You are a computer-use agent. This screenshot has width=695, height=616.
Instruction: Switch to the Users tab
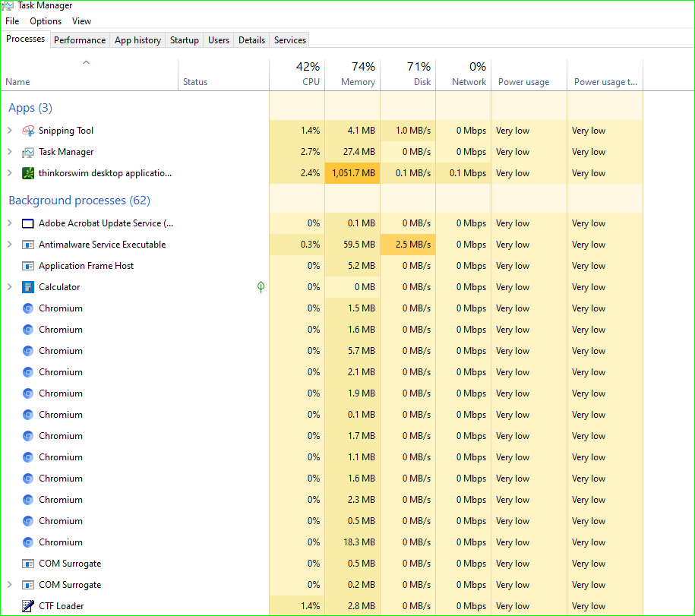tap(219, 40)
